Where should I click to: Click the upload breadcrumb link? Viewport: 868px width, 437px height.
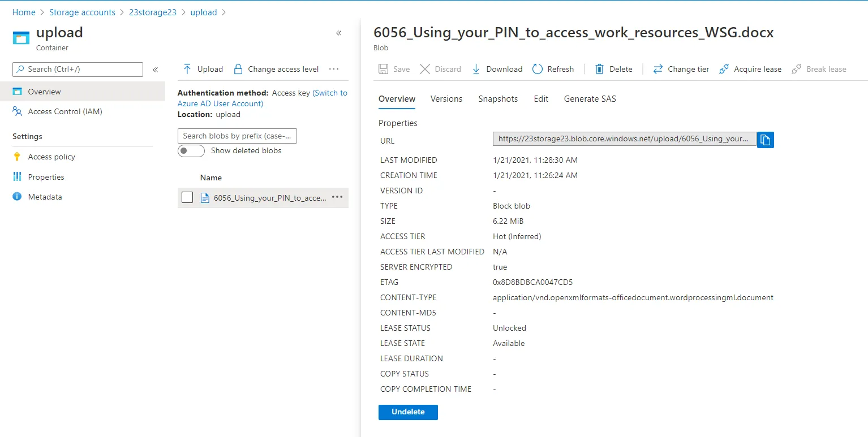pyautogui.click(x=204, y=12)
